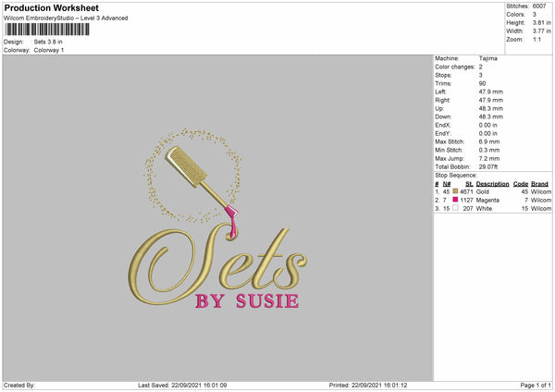Click the Trims value 90

click(482, 83)
